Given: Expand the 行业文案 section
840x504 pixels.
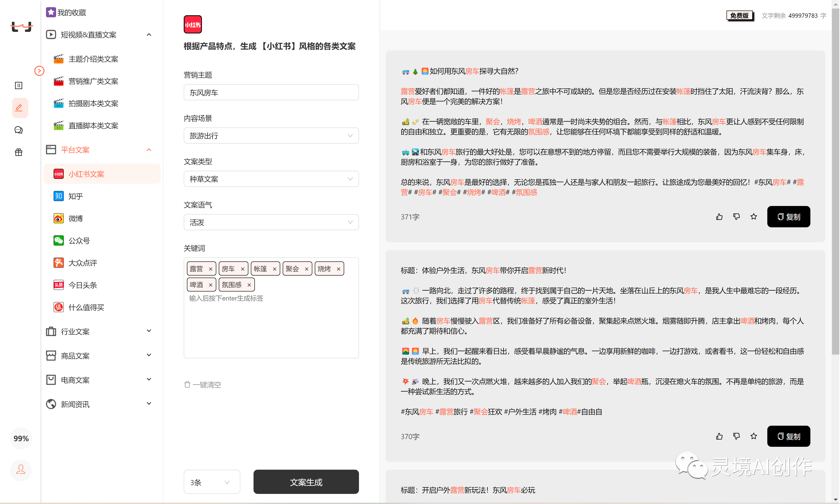Looking at the screenshot, I should [149, 331].
